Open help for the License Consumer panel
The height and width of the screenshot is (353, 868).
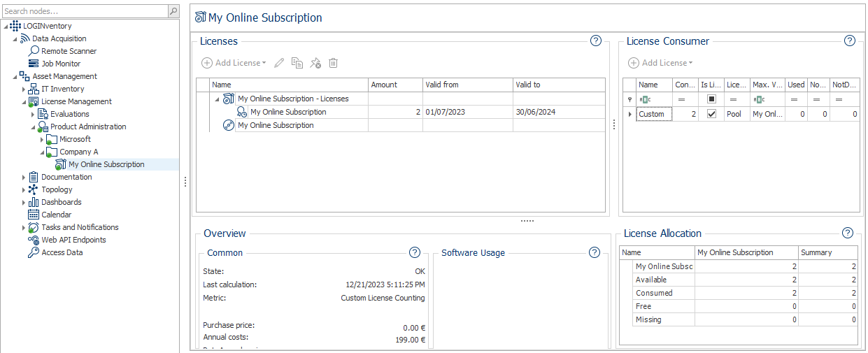pos(850,41)
